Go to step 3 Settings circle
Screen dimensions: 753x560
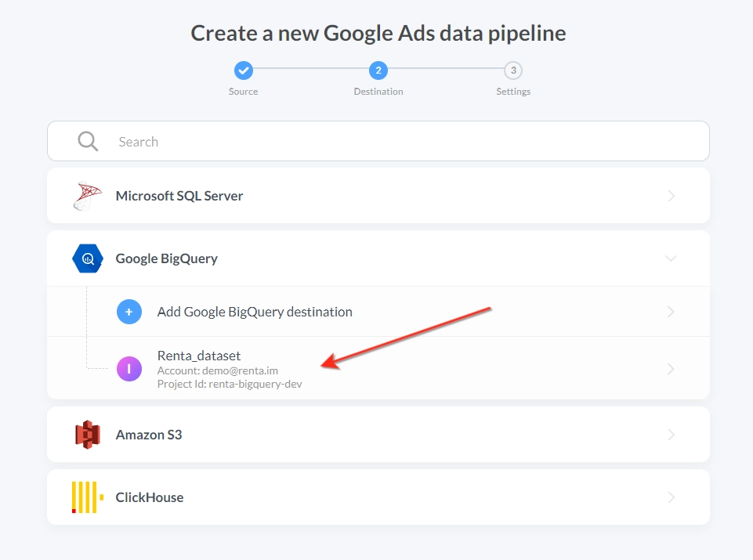[513, 70]
